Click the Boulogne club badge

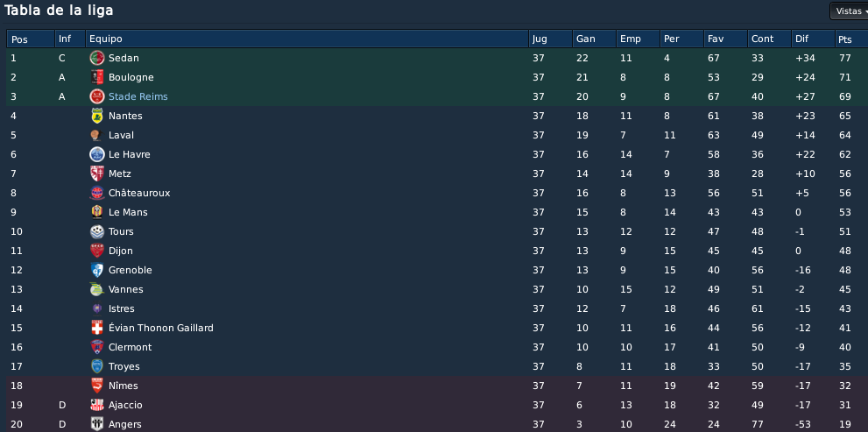coord(97,77)
